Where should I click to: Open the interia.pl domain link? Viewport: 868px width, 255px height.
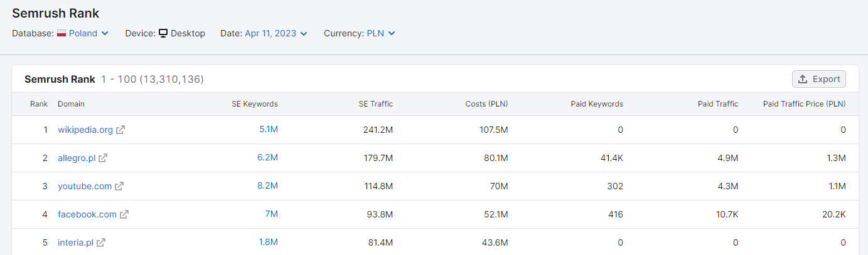click(76, 242)
